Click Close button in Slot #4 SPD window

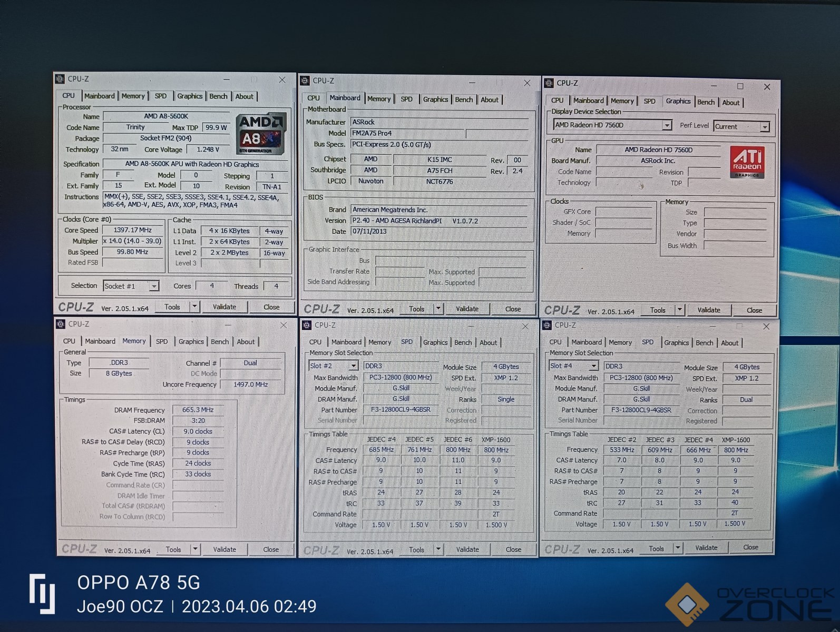pyautogui.click(x=750, y=547)
